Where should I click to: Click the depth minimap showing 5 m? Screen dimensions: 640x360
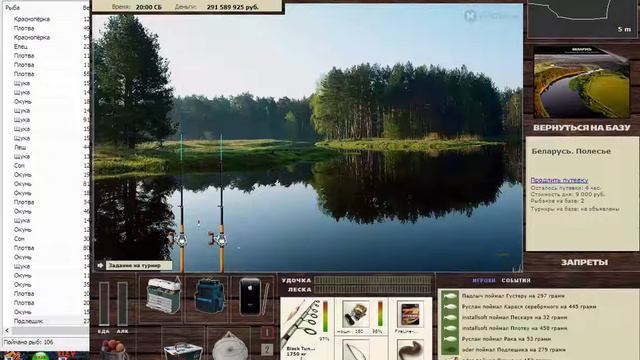coord(582,18)
